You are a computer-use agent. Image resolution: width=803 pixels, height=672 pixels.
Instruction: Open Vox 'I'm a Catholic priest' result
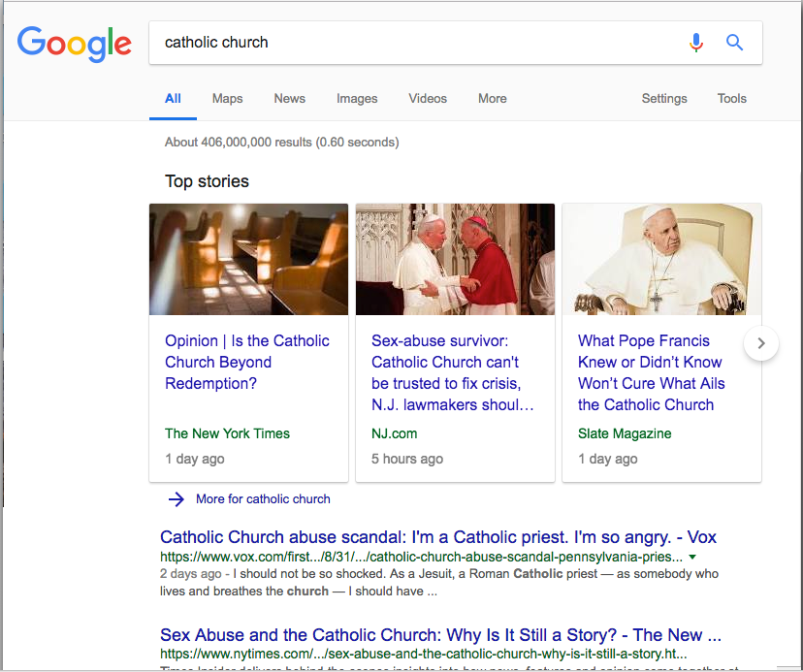[437, 537]
